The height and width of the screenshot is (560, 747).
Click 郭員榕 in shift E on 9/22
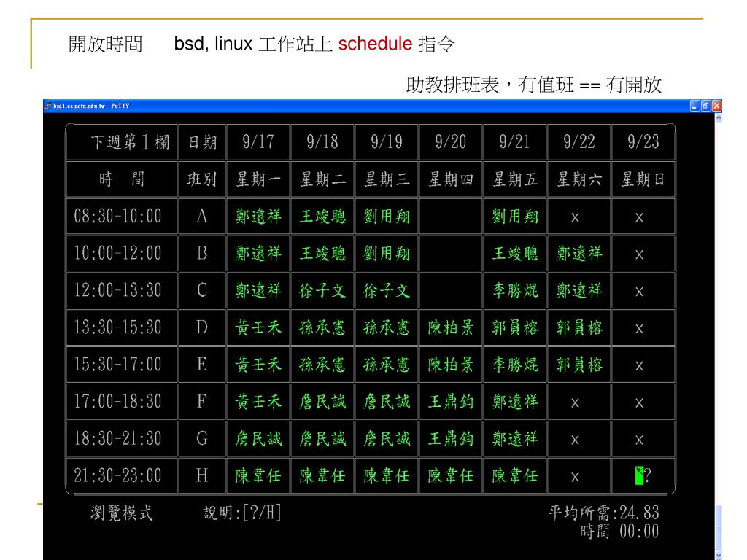point(579,365)
